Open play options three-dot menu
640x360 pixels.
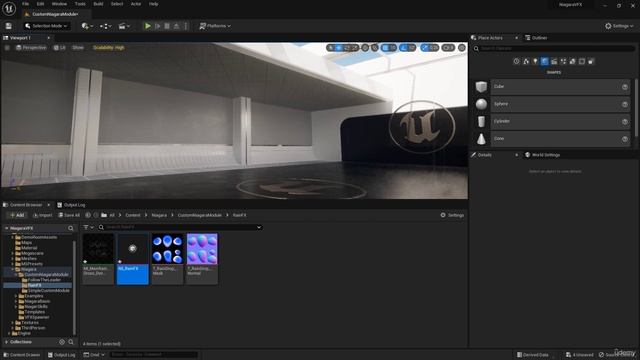click(186, 26)
